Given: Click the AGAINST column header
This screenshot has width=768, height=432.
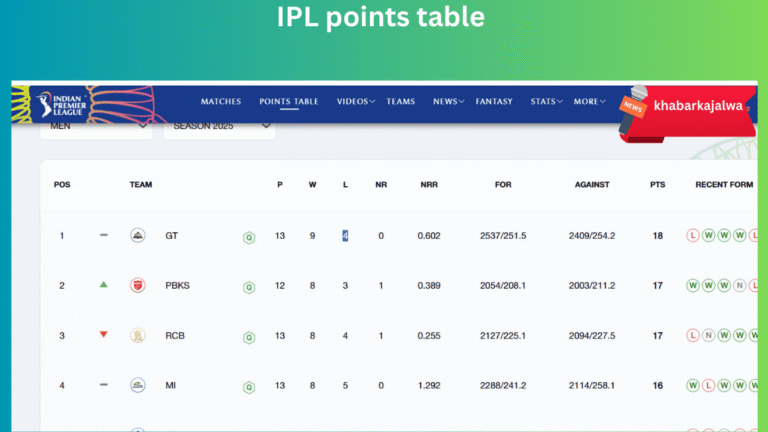Looking at the screenshot, I should pos(592,185).
